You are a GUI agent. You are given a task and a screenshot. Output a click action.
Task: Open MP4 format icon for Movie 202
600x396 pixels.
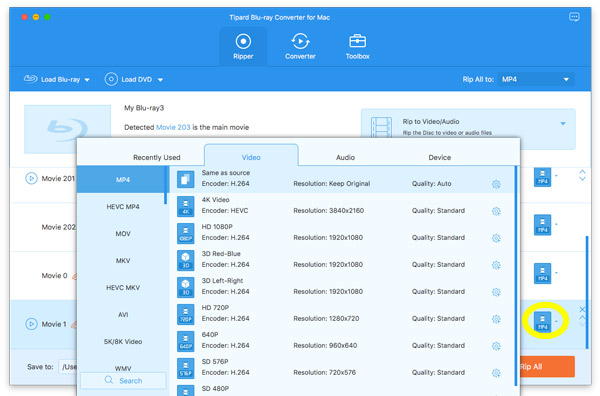(x=542, y=225)
